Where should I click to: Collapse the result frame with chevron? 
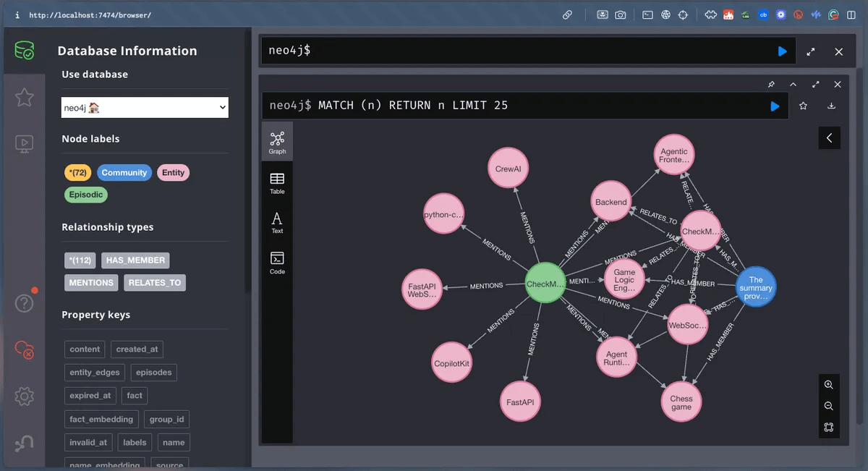tap(793, 84)
